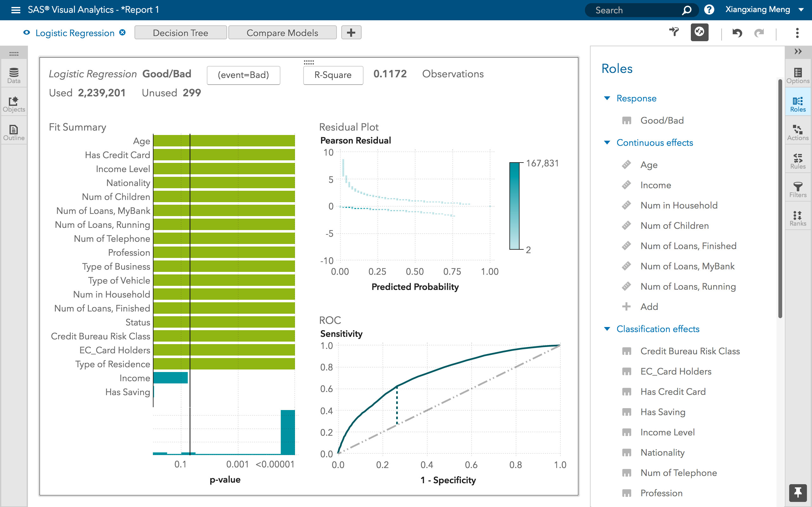Switch to the Decision Tree tab
Screen dimensions: 812x507
click(180, 33)
